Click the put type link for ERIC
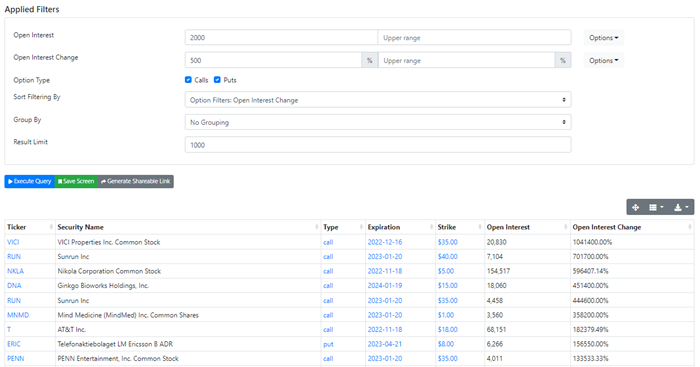The height and width of the screenshot is (367, 700). pyautogui.click(x=328, y=344)
